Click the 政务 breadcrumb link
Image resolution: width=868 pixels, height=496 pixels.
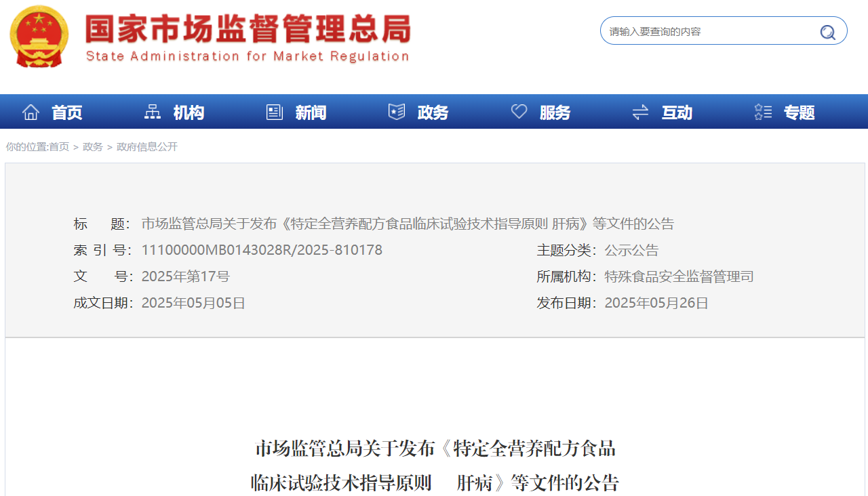(x=93, y=147)
